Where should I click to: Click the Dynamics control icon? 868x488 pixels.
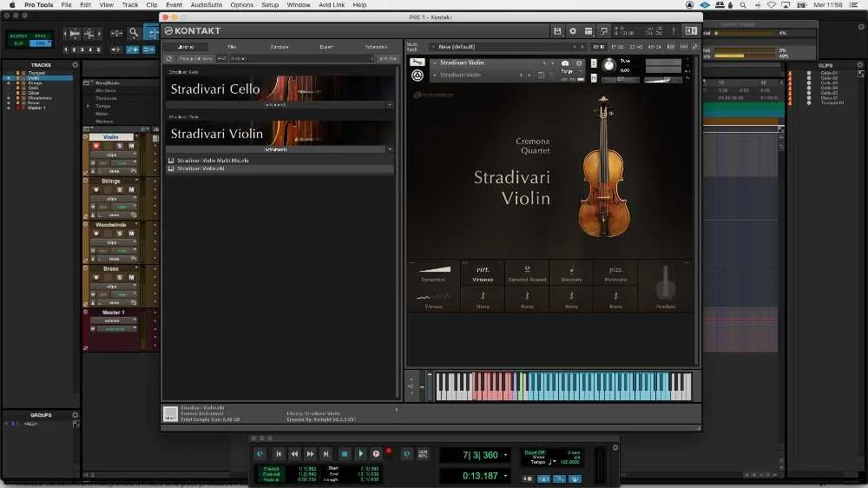point(435,270)
